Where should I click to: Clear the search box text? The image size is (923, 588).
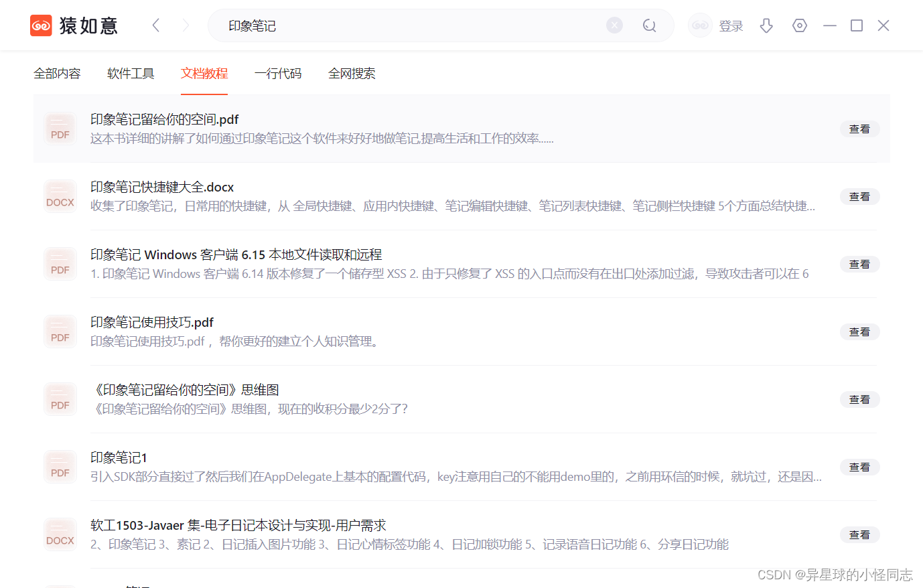pos(614,25)
